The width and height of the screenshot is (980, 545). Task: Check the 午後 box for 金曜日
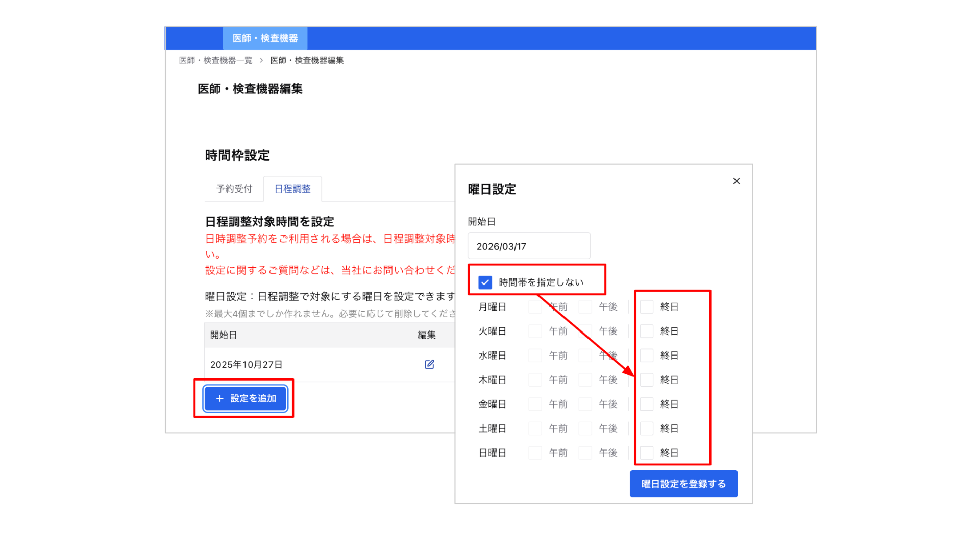click(585, 404)
